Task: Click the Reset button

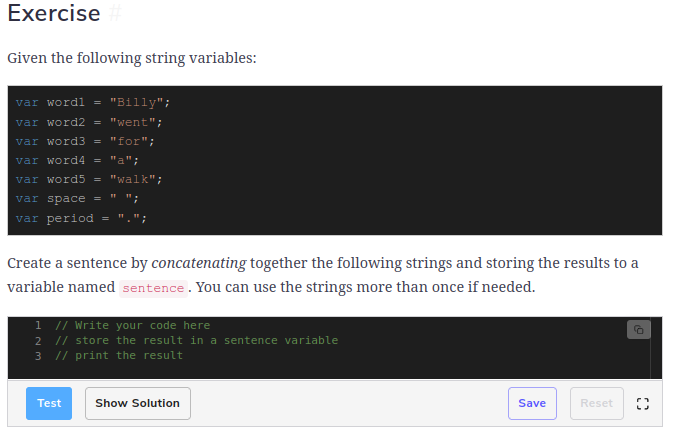Action: (x=596, y=403)
